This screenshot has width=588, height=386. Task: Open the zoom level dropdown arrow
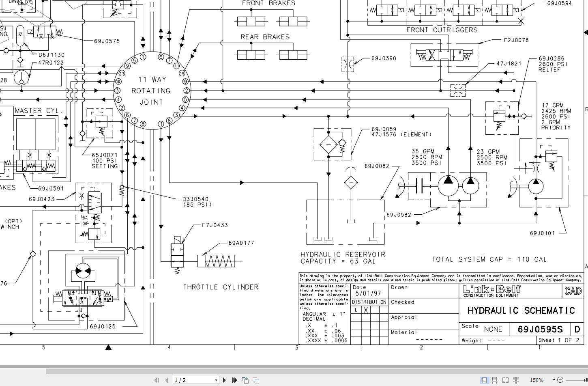[x=553, y=380]
